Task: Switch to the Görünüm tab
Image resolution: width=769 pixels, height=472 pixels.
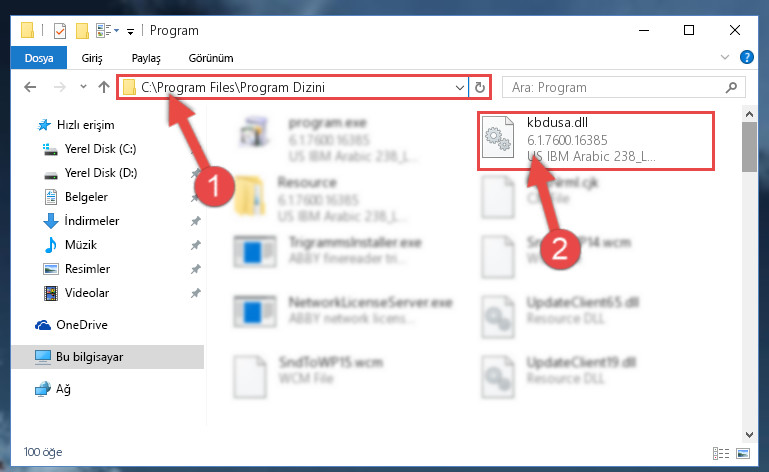Action: [211, 58]
